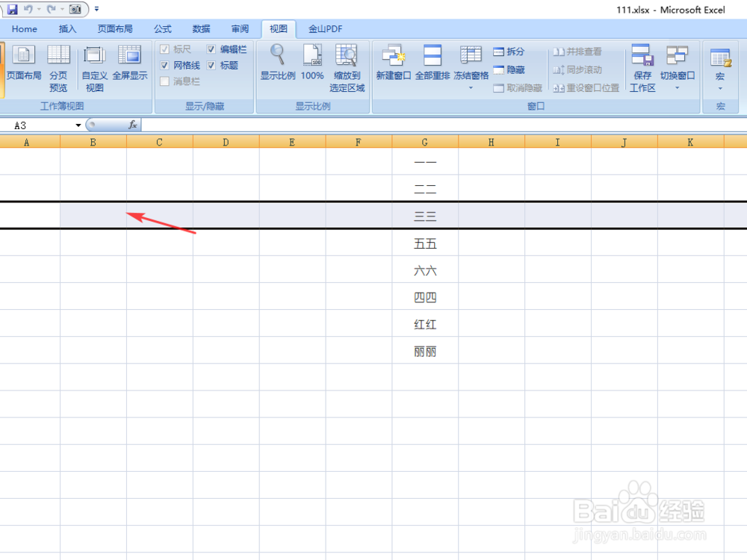The height and width of the screenshot is (560, 747).
Task: Disable the 编辑栏 (Formula Bar) checkbox
Action: (x=211, y=49)
